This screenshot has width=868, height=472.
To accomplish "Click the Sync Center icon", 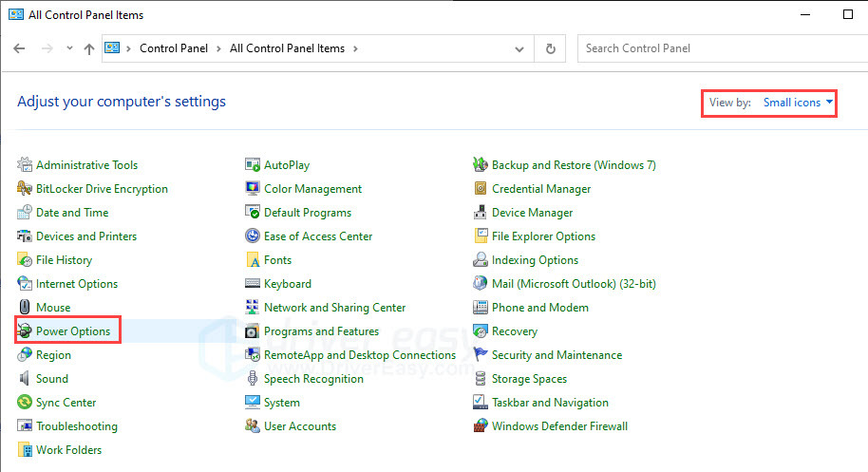I will click(x=25, y=402).
